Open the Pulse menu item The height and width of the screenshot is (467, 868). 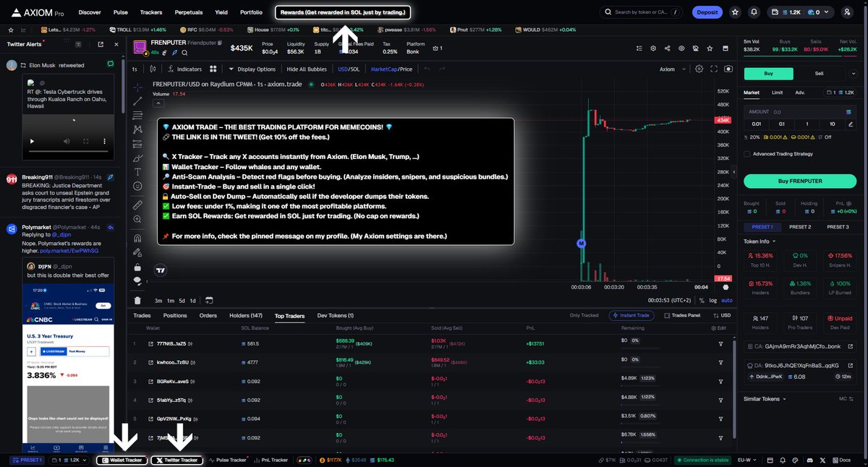tap(120, 12)
